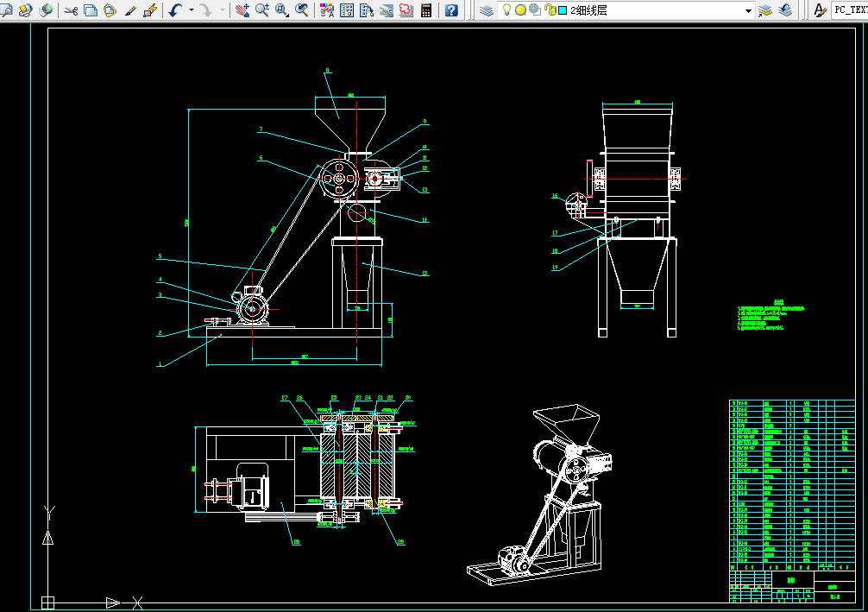The height and width of the screenshot is (612, 868).
Task: Expand the 2细线层 layer dropdown
Action: (748, 10)
